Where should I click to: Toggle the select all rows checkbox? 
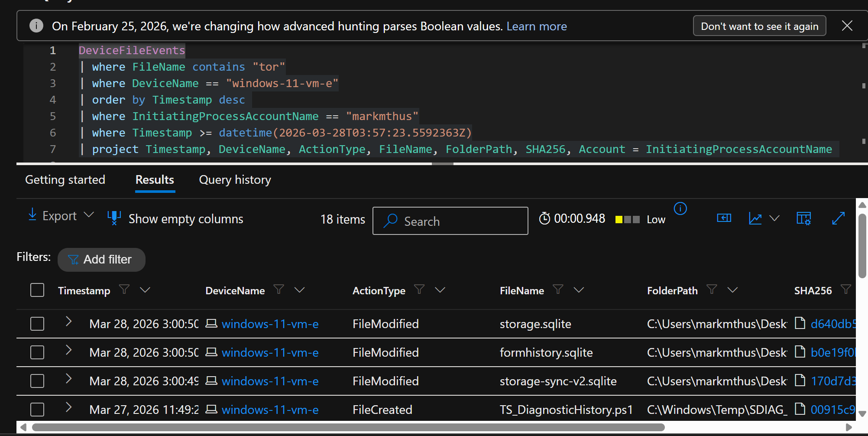click(37, 290)
